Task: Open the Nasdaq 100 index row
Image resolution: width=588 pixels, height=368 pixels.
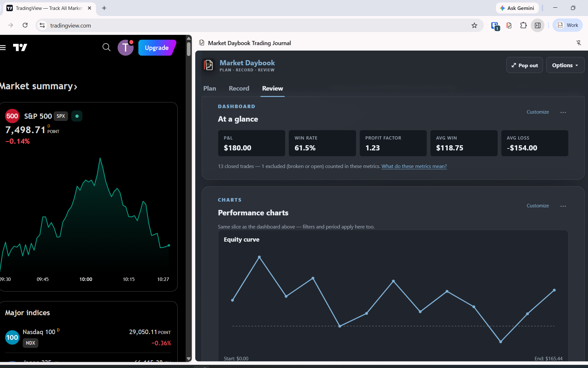Action: coord(88,337)
